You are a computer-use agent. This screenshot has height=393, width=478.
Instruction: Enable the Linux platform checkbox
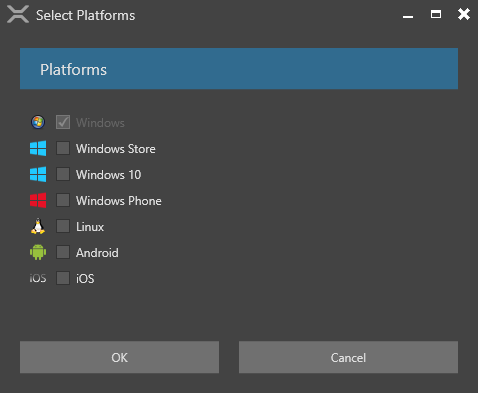click(63, 226)
